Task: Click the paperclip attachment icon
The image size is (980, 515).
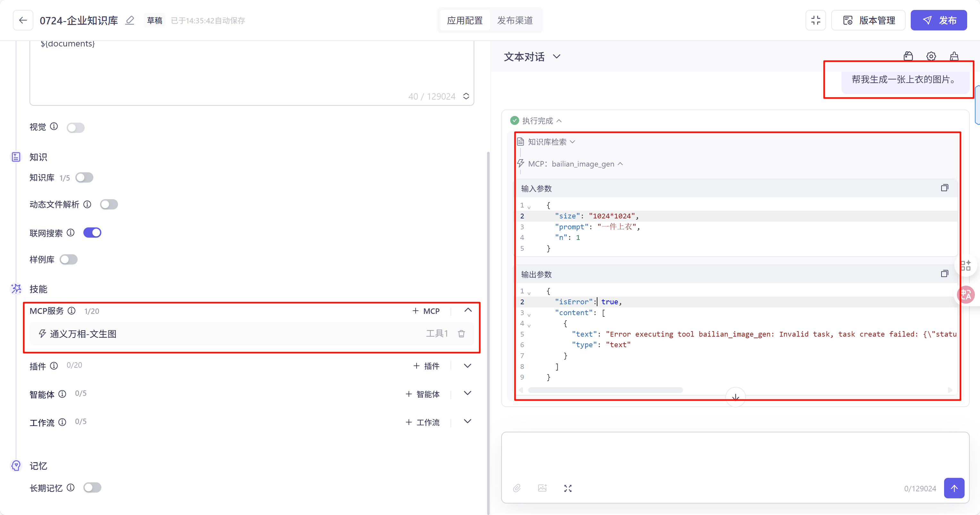Action: click(x=516, y=488)
